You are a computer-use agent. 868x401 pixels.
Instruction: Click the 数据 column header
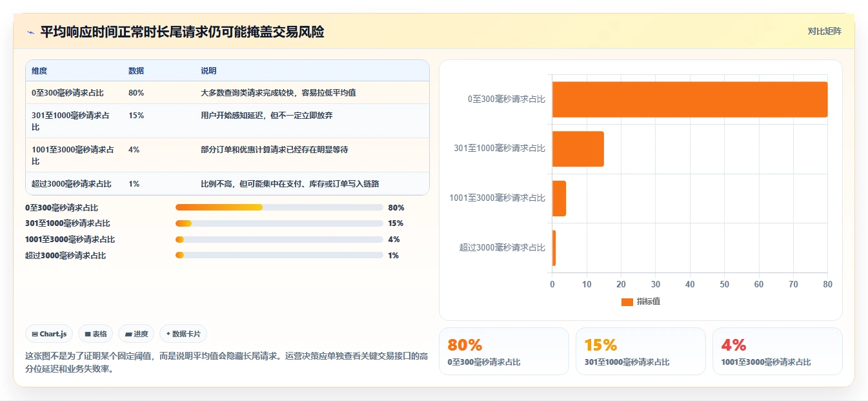pos(136,71)
